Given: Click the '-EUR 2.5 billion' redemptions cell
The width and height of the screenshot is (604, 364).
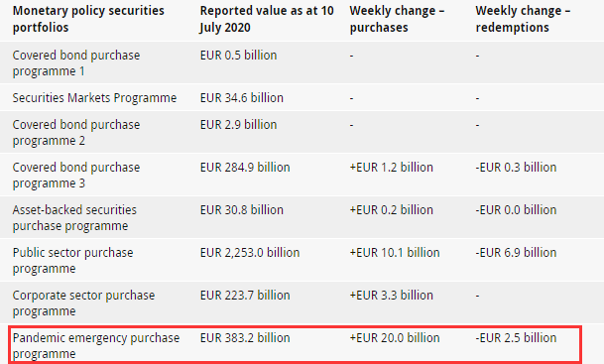Looking at the screenshot, I should (516, 338).
